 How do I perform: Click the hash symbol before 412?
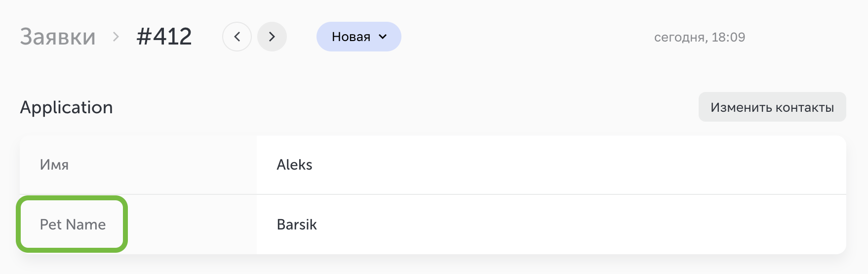point(144,37)
